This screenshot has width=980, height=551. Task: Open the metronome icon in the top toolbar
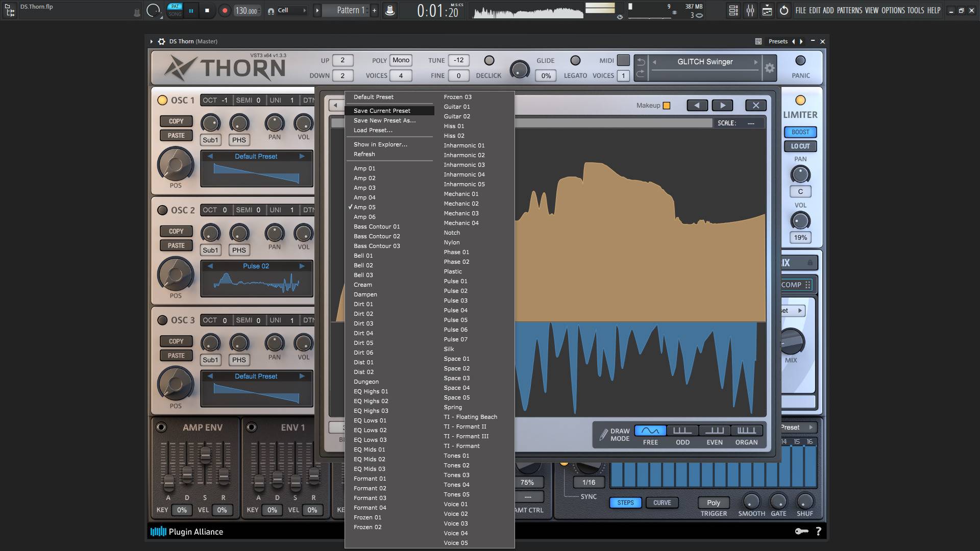coord(390,10)
